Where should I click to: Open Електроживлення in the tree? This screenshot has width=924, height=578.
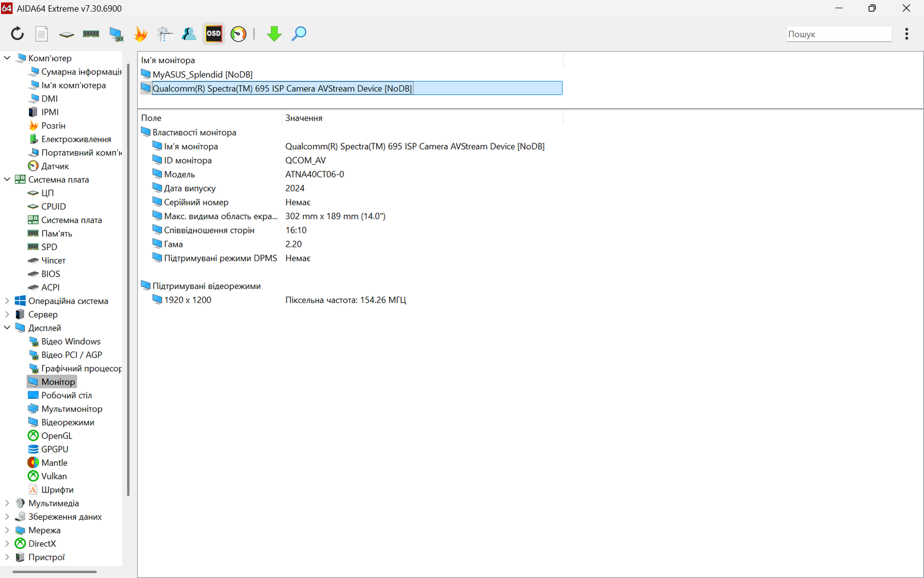70,139
